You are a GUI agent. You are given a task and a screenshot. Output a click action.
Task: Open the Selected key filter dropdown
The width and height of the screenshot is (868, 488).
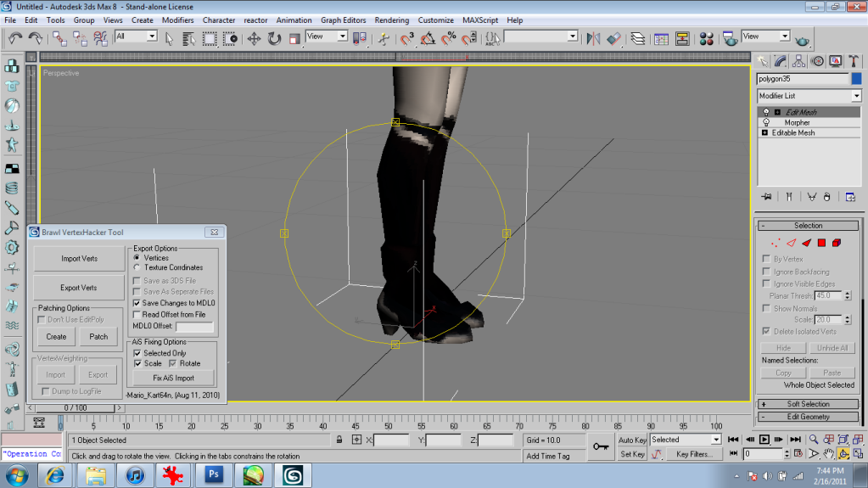click(686, 440)
